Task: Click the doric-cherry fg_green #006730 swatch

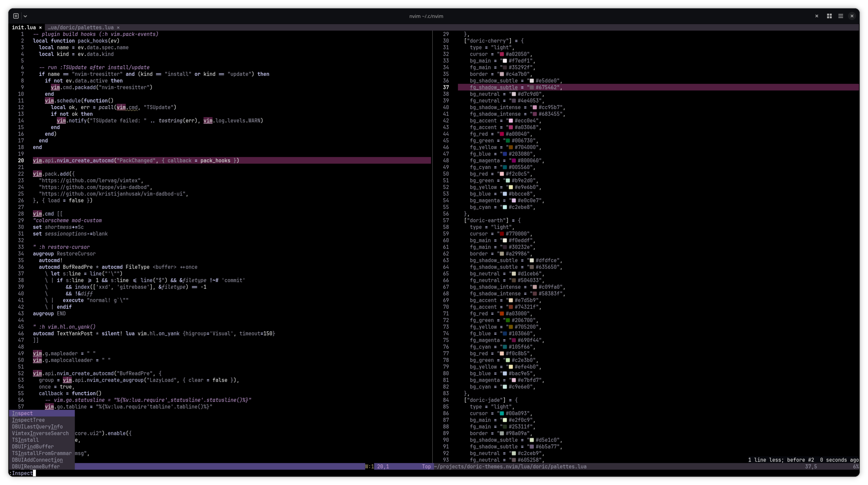Action: point(508,141)
